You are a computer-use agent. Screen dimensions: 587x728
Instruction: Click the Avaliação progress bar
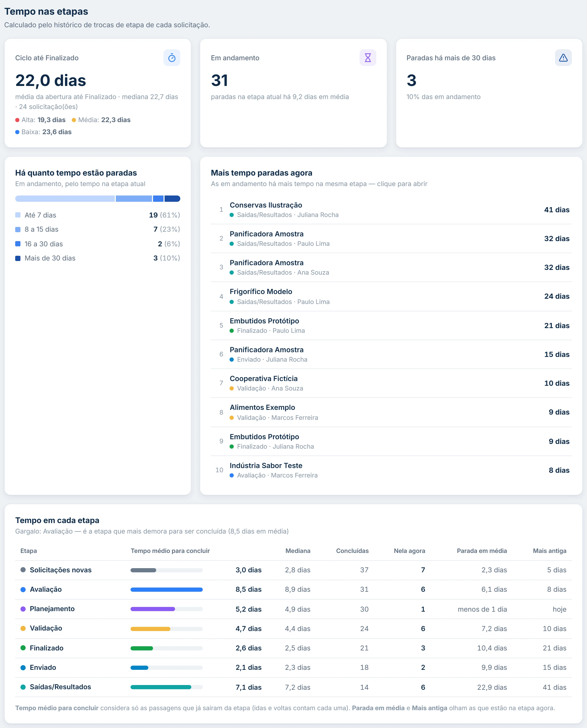coord(166,589)
